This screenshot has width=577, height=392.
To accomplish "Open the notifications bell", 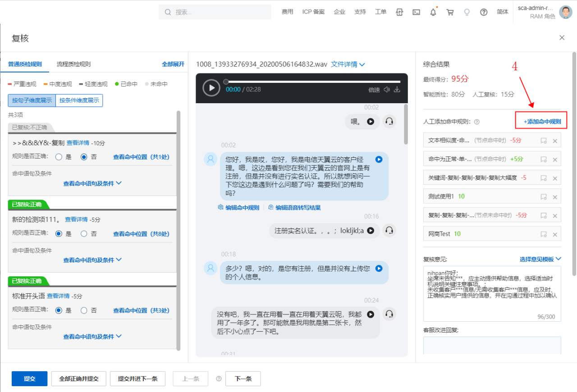I will [433, 12].
